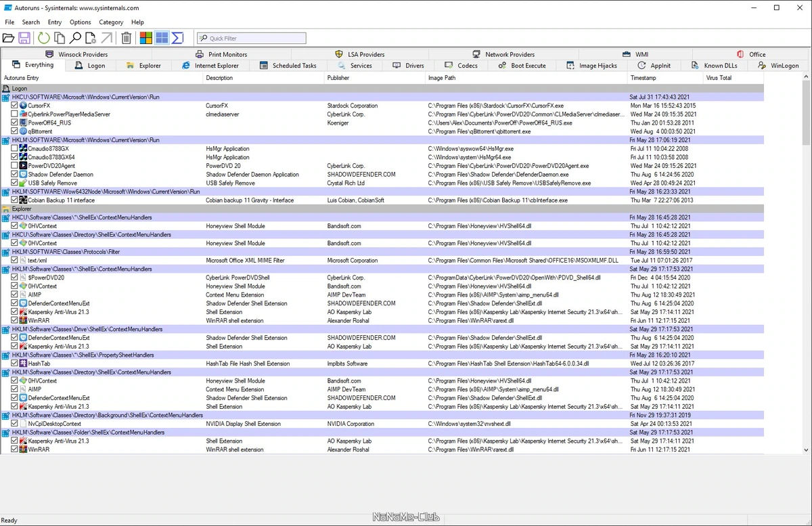Sort by the Autoruns Entry column header
Screen dimensions: 812x526
tap(103, 78)
